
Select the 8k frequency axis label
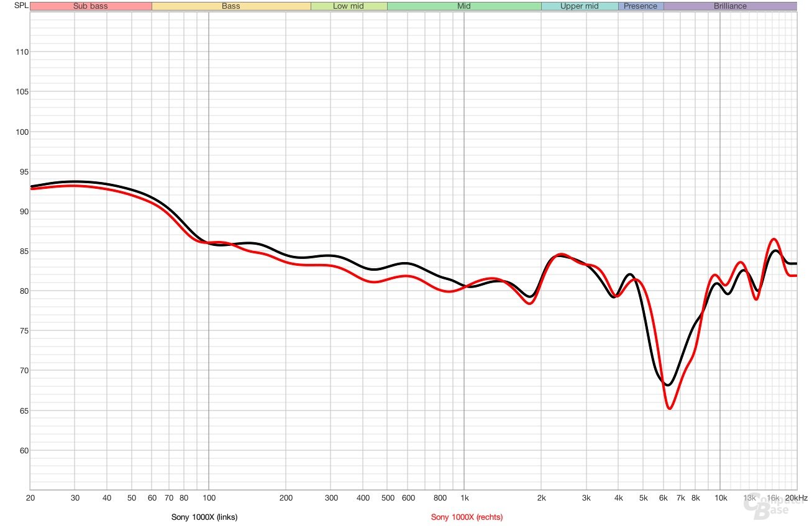pos(695,498)
